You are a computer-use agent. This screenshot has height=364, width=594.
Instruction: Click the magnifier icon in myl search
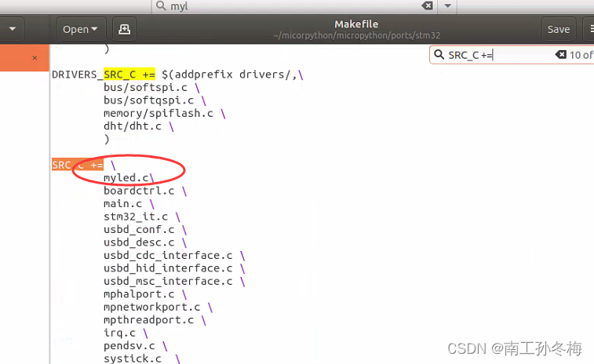point(161,5)
